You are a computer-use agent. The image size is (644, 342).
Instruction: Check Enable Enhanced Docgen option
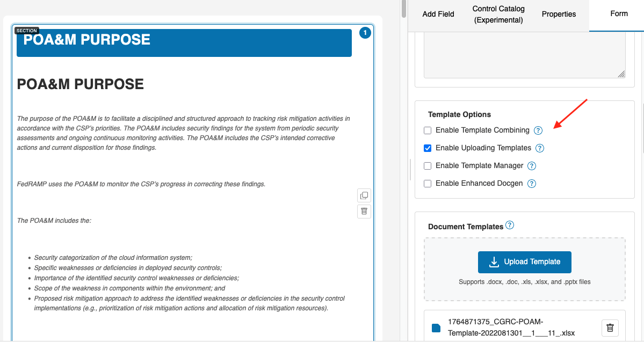[428, 184]
